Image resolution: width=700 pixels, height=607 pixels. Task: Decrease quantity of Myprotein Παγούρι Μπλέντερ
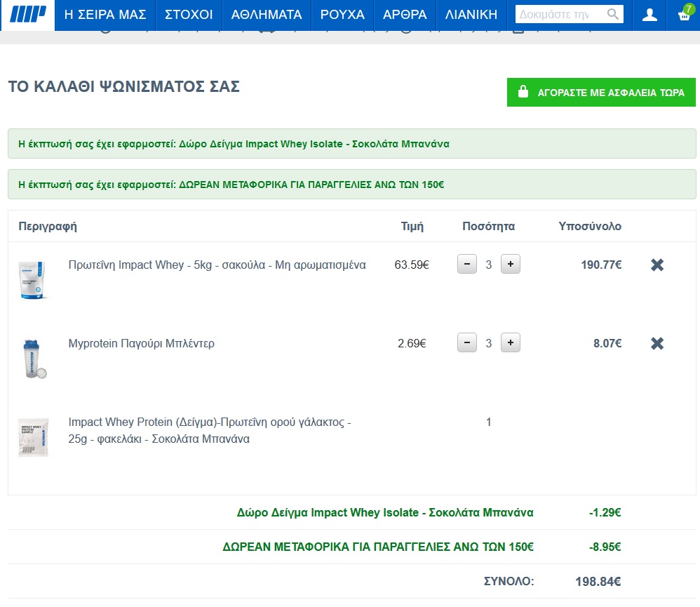pos(467,342)
